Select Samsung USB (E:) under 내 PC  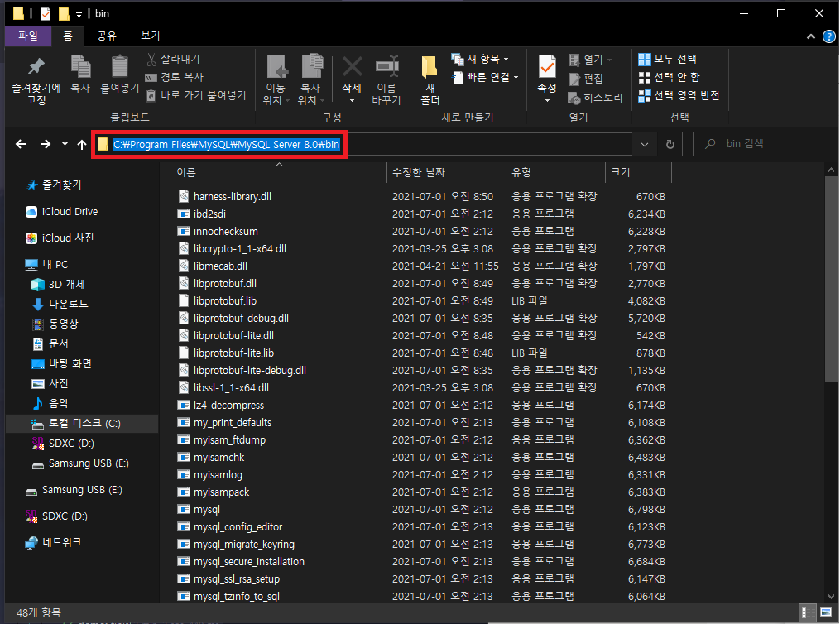click(x=80, y=463)
